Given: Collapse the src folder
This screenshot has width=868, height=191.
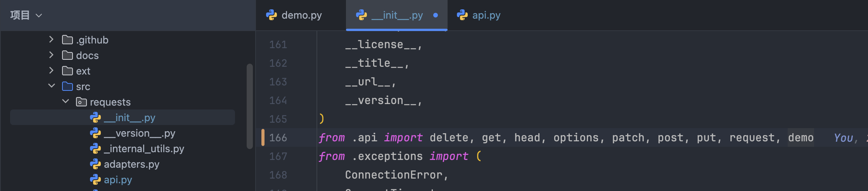Looking at the screenshot, I should point(51,86).
